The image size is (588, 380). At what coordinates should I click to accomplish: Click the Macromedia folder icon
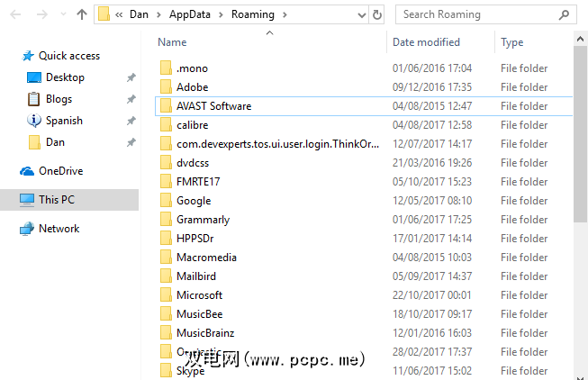coord(166,258)
